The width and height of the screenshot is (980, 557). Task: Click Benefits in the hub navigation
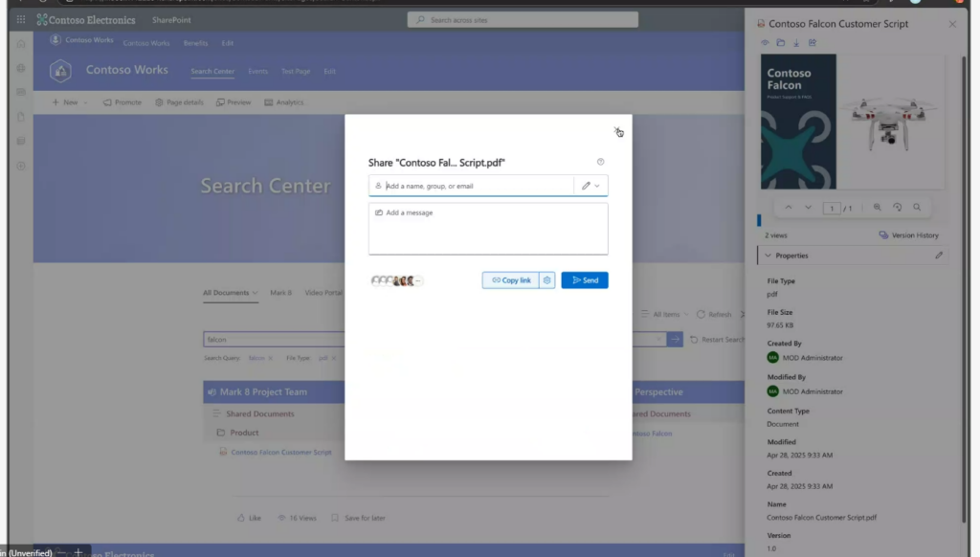click(195, 43)
